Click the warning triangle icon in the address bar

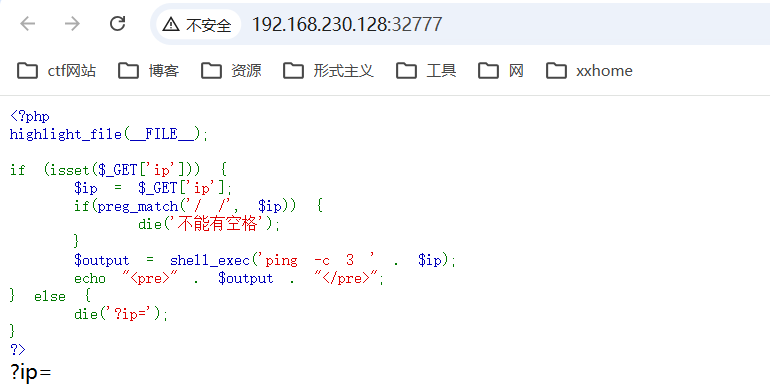[171, 24]
